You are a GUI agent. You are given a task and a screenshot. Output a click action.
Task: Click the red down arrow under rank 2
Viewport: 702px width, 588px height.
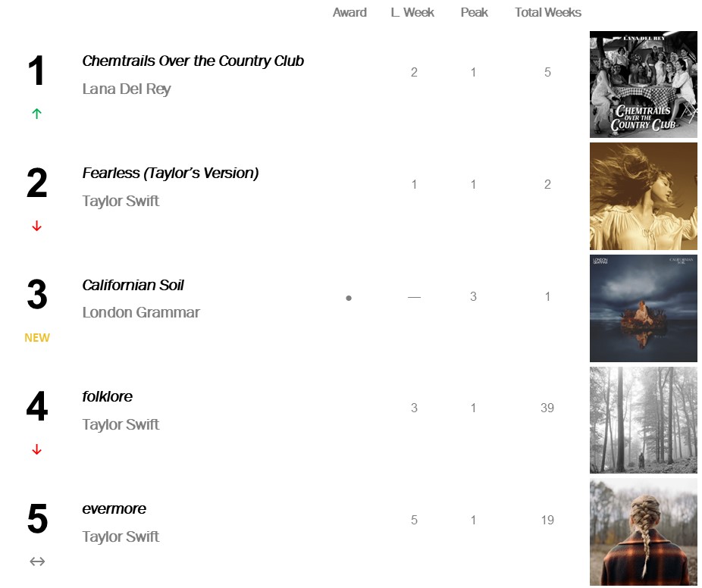[36, 226]
